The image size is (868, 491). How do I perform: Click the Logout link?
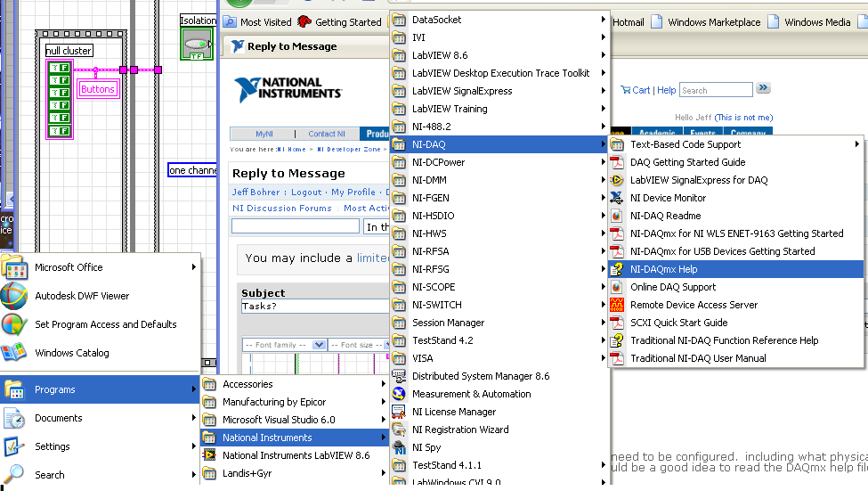(x=306, y=192)
